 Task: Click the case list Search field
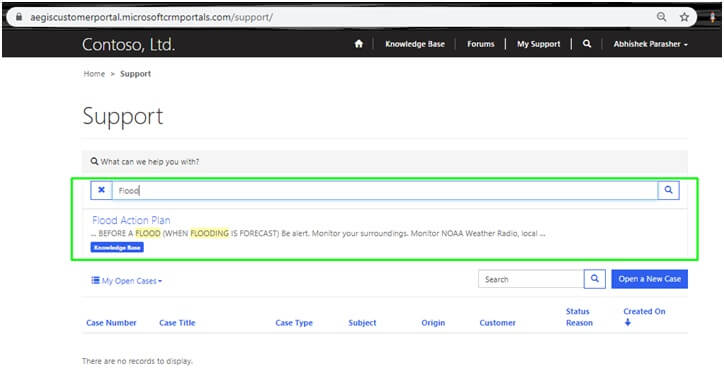(531, 279)
